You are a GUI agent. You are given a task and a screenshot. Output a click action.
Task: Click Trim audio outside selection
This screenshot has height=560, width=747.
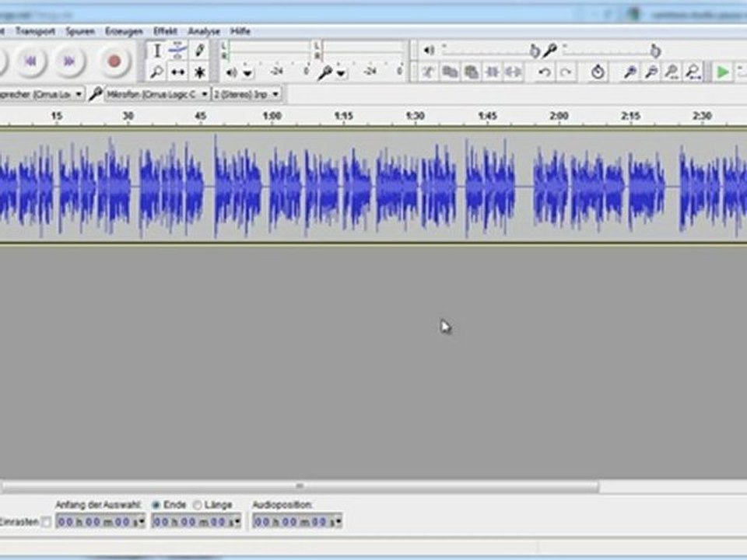tap(492, 72)
